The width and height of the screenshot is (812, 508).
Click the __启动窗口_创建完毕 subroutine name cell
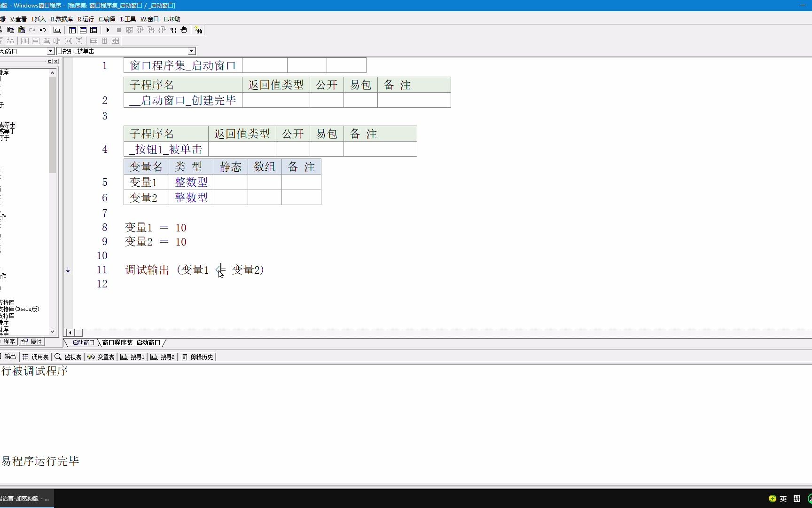(x=183, y=100)
